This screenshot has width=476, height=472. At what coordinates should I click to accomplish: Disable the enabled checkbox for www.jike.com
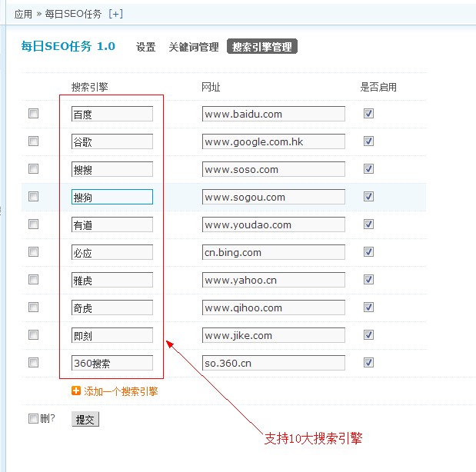(368, 335)
